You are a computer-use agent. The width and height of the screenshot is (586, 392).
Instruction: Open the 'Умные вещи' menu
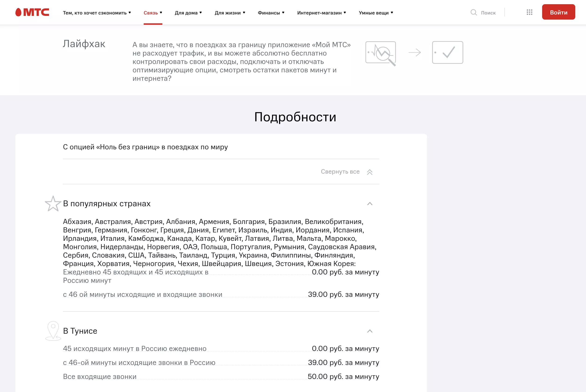coord(376,13)
